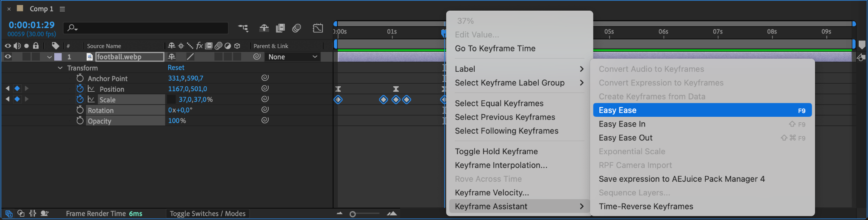
Task: Collapse the Transform property group
Action: [x=60, y=68]
